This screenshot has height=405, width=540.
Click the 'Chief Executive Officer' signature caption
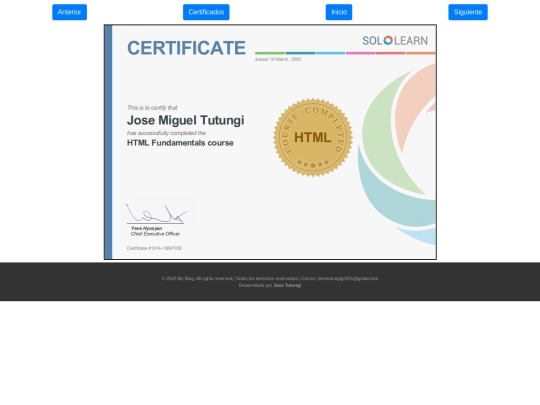click(x=155, y=234)
